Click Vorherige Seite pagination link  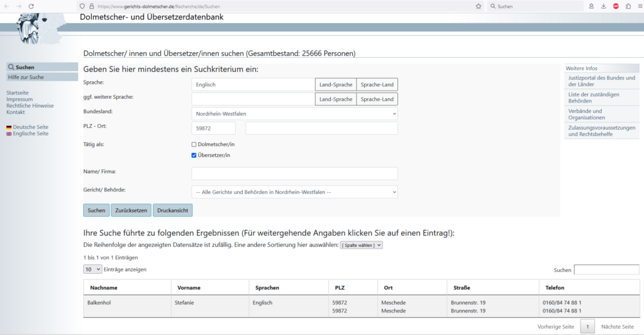pos(556,327)
